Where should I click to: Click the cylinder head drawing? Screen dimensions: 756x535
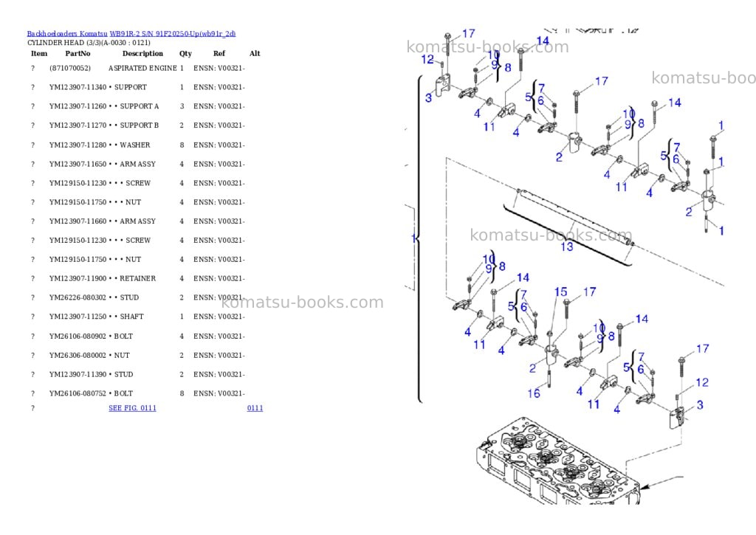pos(557,462)
